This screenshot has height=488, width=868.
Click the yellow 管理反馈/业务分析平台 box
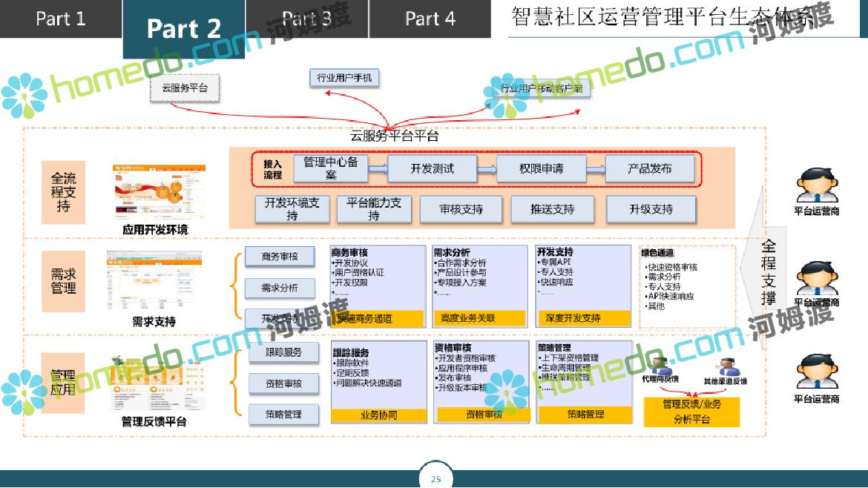pos(691,412)
